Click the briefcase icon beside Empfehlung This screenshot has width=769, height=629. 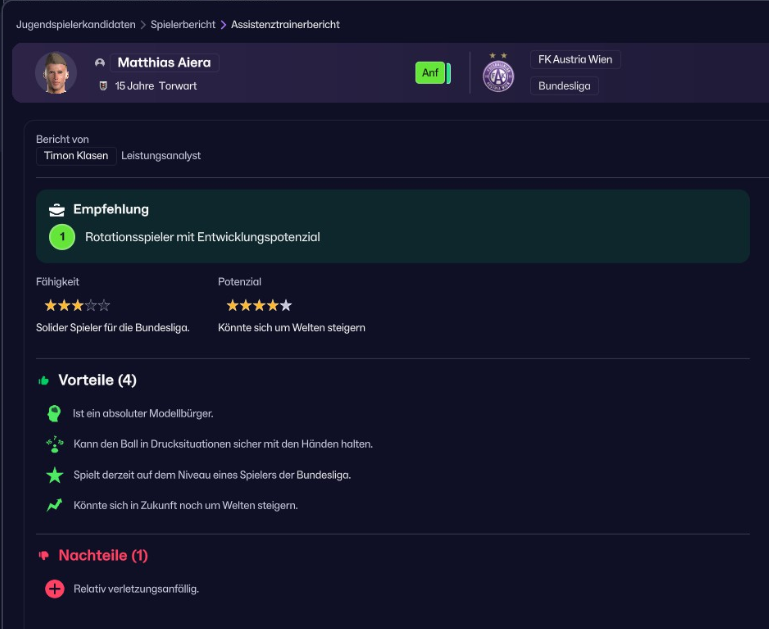pyautogui.click(x=57, y=210)
